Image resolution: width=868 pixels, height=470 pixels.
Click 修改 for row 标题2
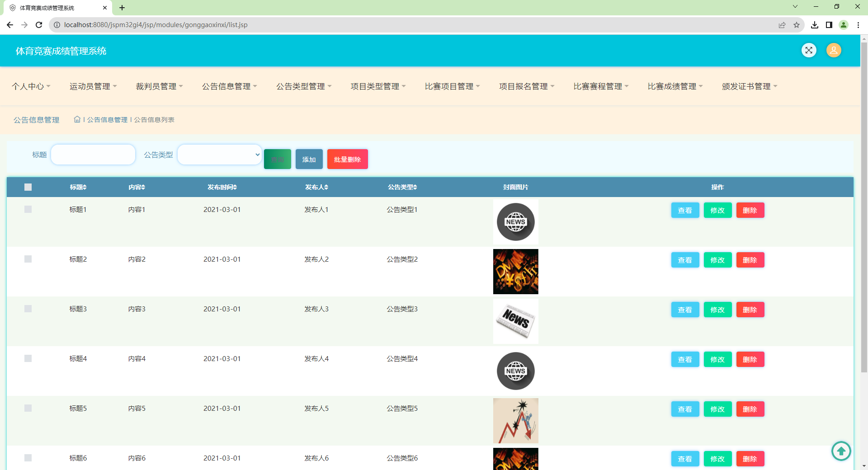(x=718, y=260)
